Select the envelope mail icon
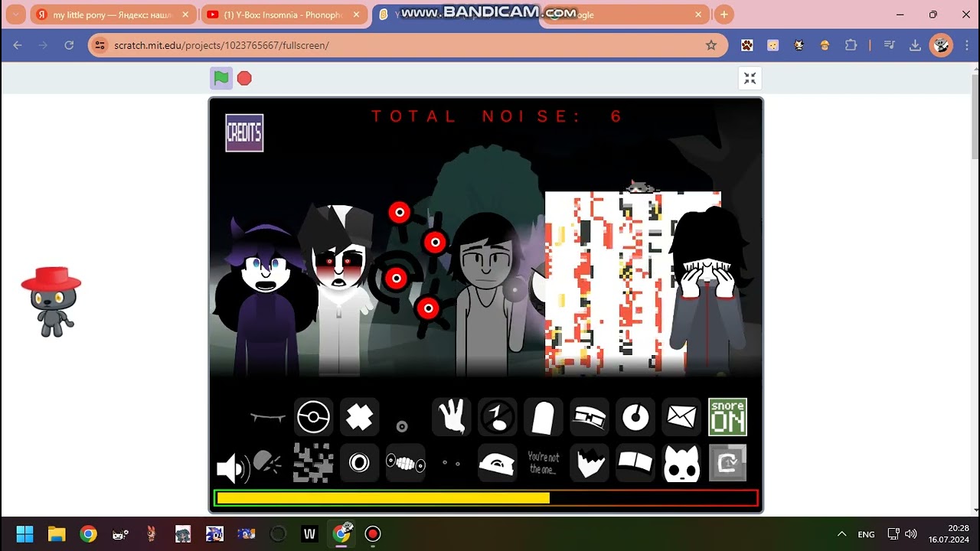 pos(681,418)
